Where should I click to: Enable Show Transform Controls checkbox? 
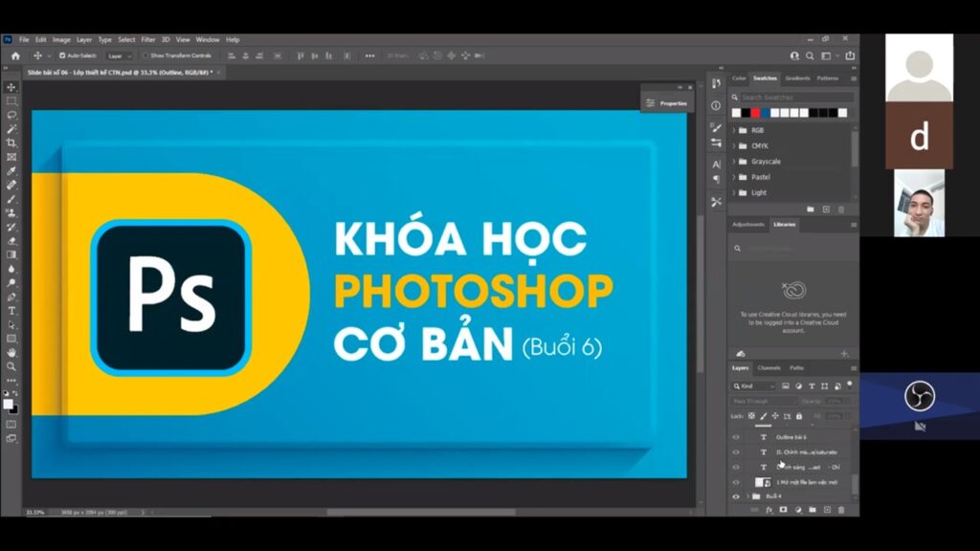tap(145, 55)
